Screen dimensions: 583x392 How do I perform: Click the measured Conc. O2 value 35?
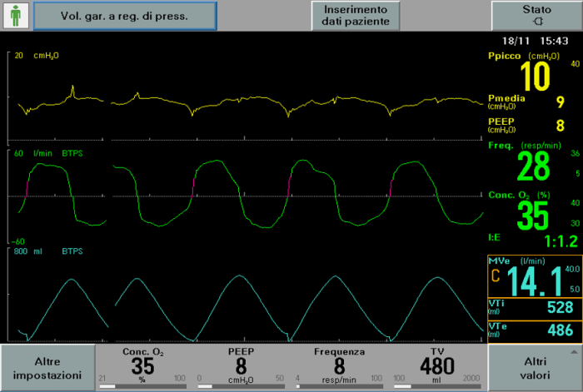point(533,216)
